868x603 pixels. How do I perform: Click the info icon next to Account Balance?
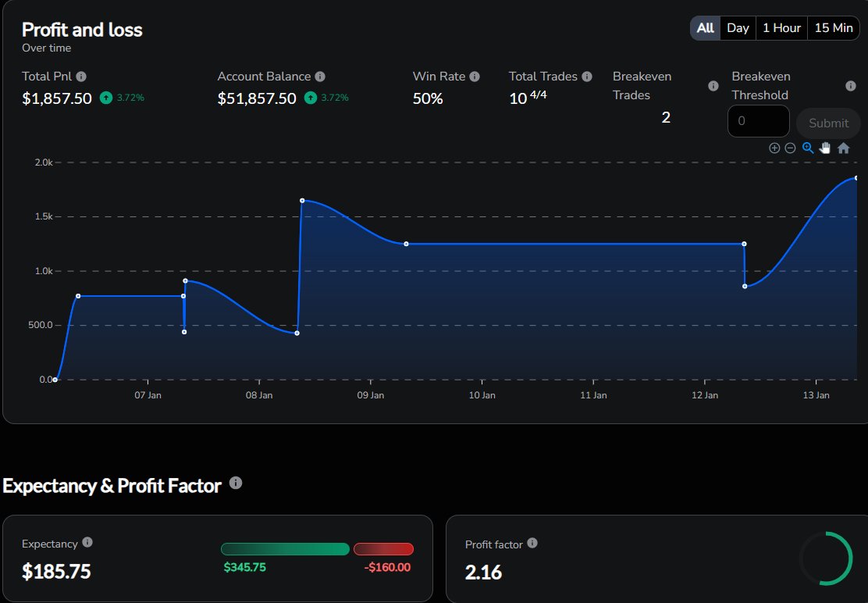[x=320, y=77]
